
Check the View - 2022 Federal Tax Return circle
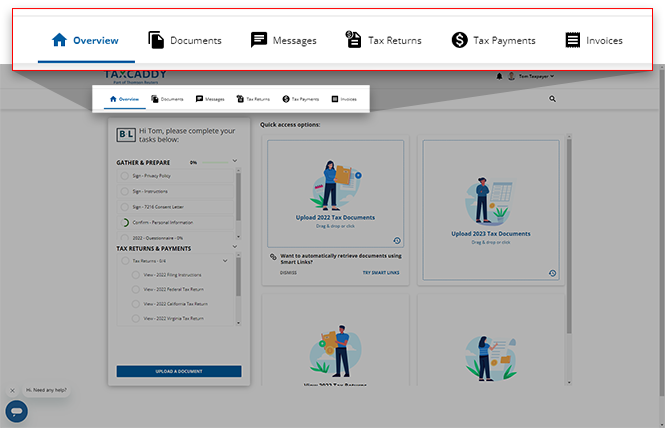click(x=136, y=289)
